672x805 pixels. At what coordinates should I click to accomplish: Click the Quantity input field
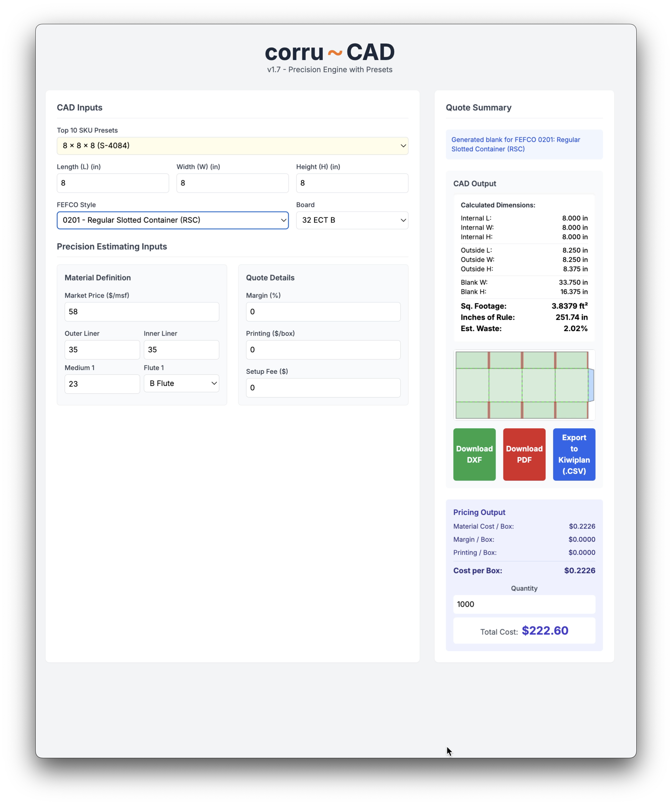tap(524, 604)
